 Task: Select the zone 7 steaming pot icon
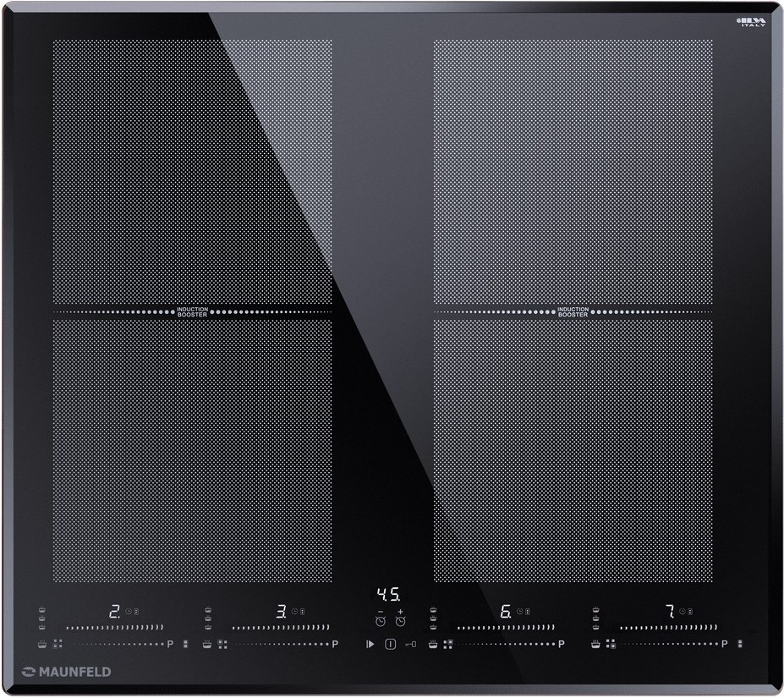595,644
